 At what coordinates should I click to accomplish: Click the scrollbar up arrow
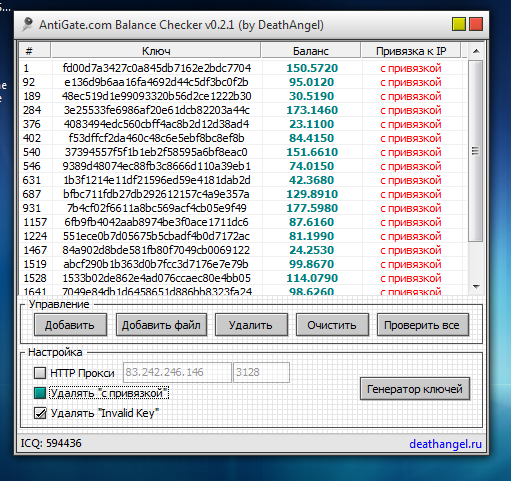[476, 51]
